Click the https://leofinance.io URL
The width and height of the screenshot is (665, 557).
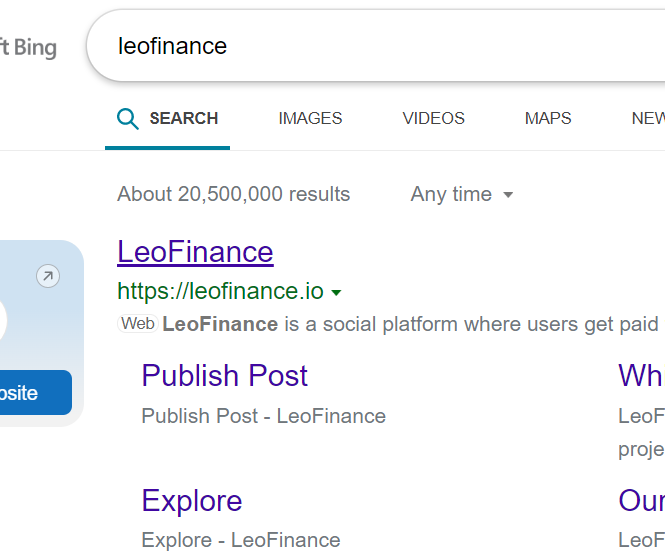[221, 291]
